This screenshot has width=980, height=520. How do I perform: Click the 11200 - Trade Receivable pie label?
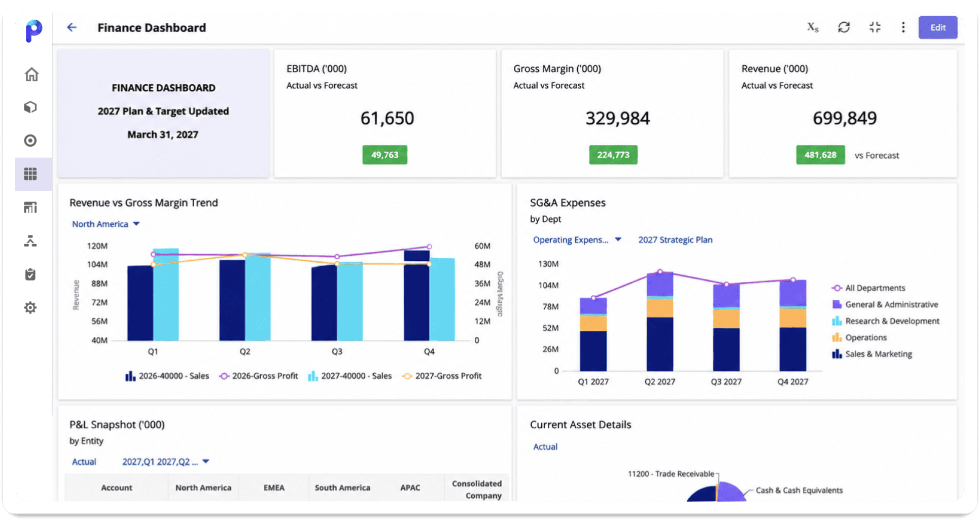pyautogui.click(x=671, y=474)
